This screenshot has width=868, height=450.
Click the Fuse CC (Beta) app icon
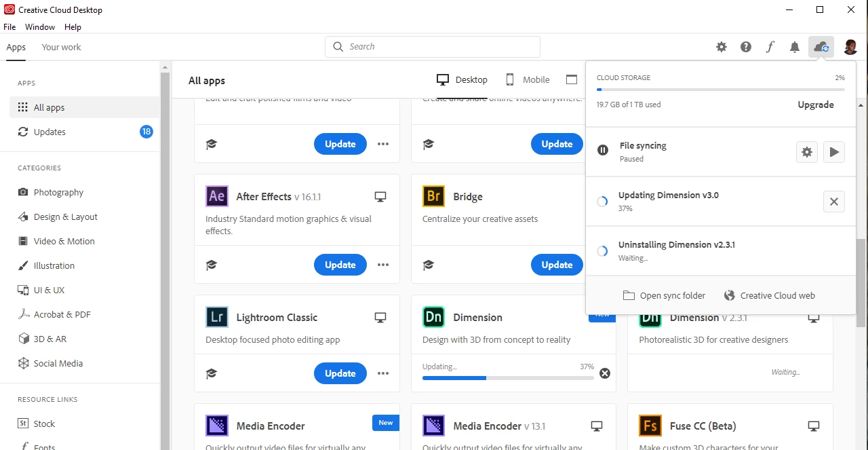coord(650,426)
